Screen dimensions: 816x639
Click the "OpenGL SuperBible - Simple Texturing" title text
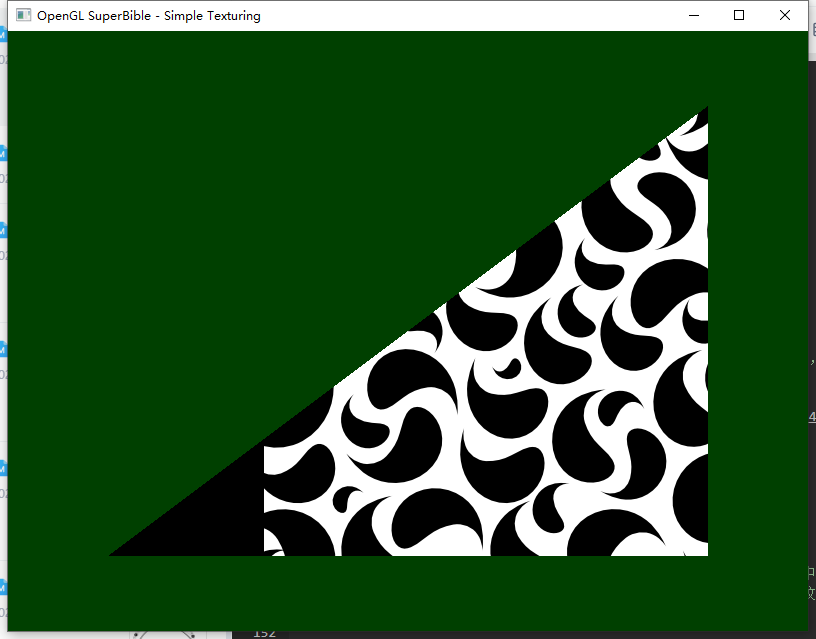coord(148,15)
